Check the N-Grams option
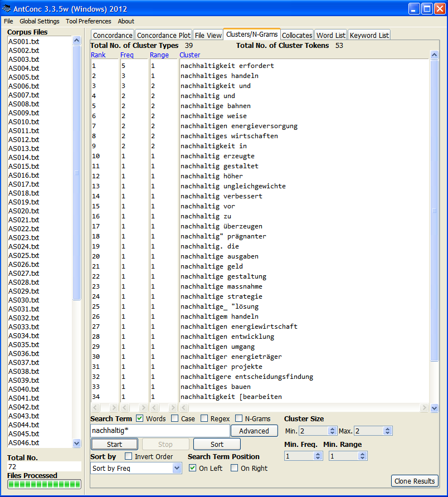Viewport: 448px width, 497px height. point(239,418)
